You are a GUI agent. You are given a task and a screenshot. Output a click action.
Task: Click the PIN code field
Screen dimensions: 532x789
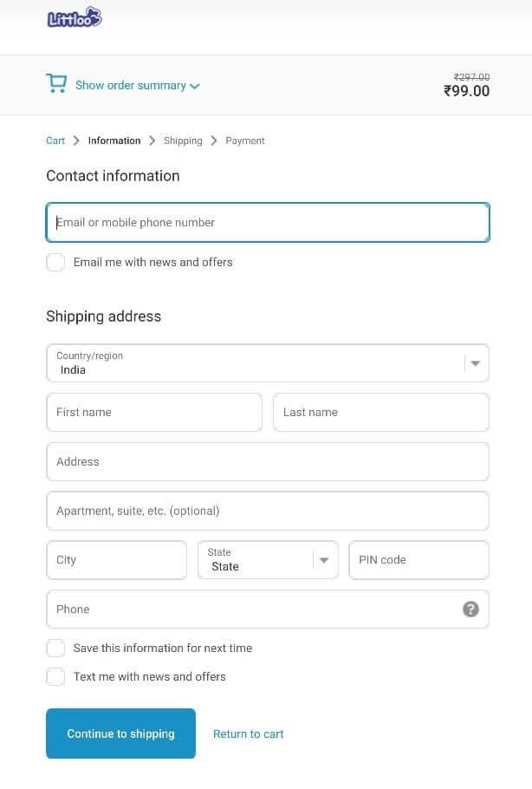click(x=418, y=560)
